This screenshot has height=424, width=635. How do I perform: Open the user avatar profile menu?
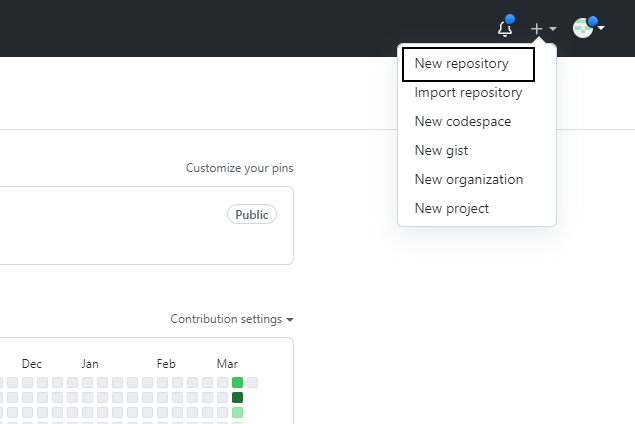(583, 29)
